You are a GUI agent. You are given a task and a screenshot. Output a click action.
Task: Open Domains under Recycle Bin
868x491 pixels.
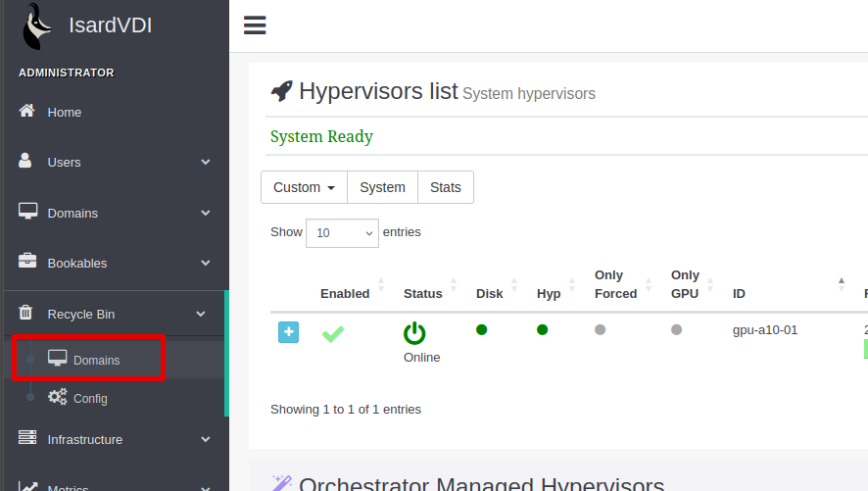pos(96,360)
